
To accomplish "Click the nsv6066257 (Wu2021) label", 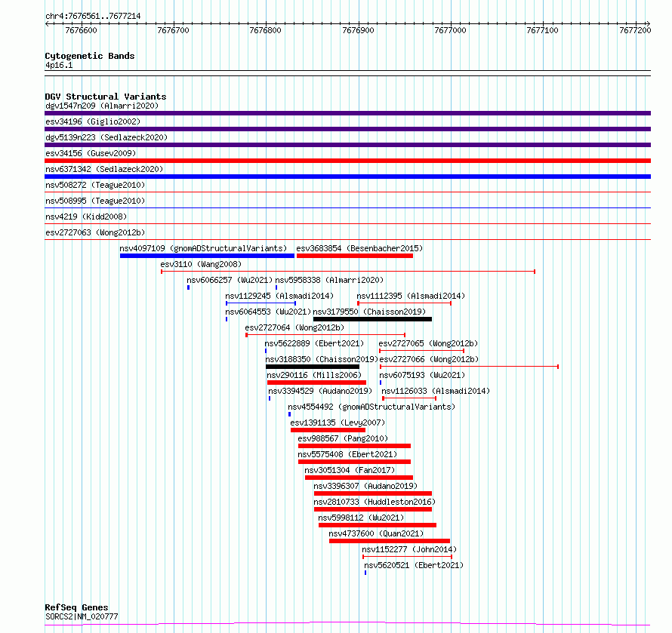I will coord(230,280).
